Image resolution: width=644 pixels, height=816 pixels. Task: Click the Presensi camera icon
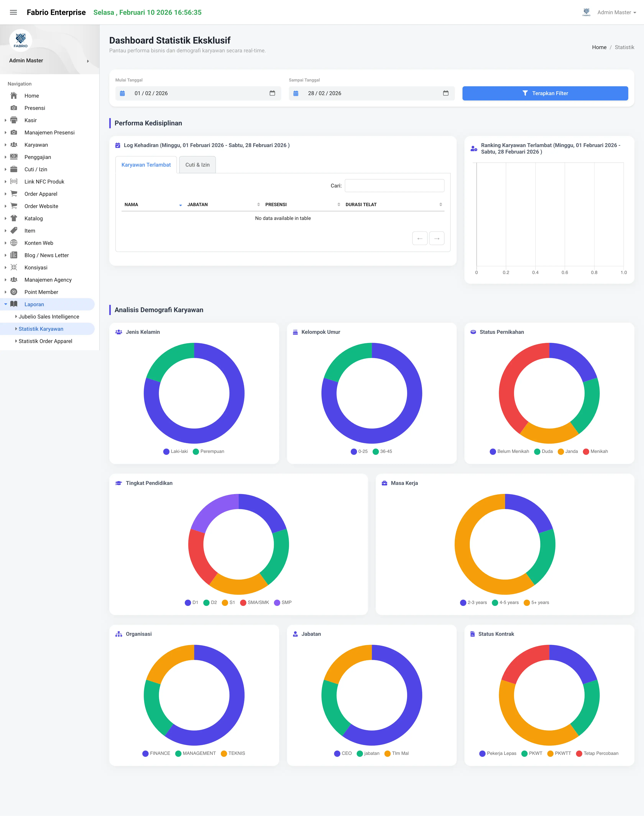tap(14, 108)
